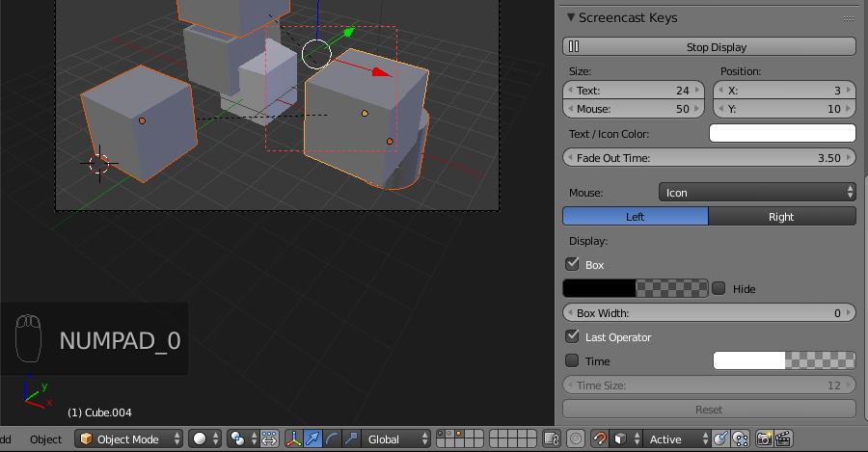Toggle the 3D manipulator widget icon
Screen dimensions: 868x452
pyautogui.click(x=293, y=439)
